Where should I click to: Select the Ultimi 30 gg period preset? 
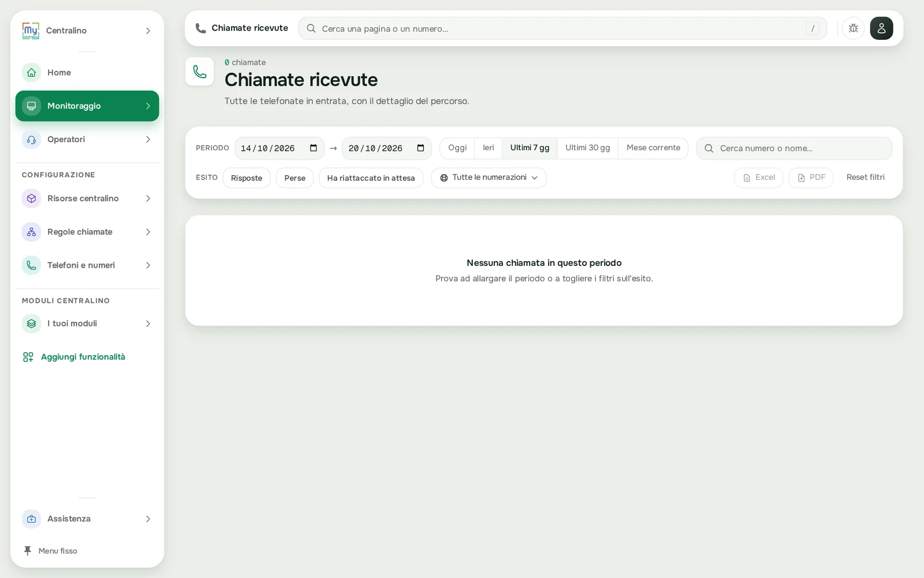click(x=587, y=148)
